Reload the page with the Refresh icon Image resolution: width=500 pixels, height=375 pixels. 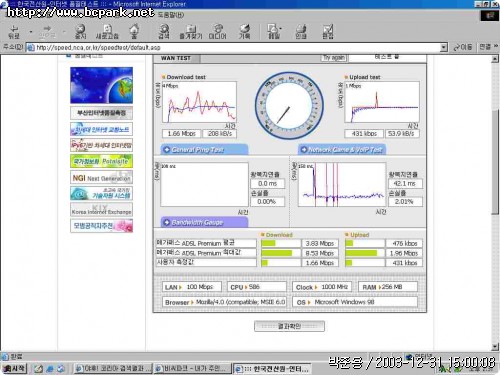pos(107,32)
